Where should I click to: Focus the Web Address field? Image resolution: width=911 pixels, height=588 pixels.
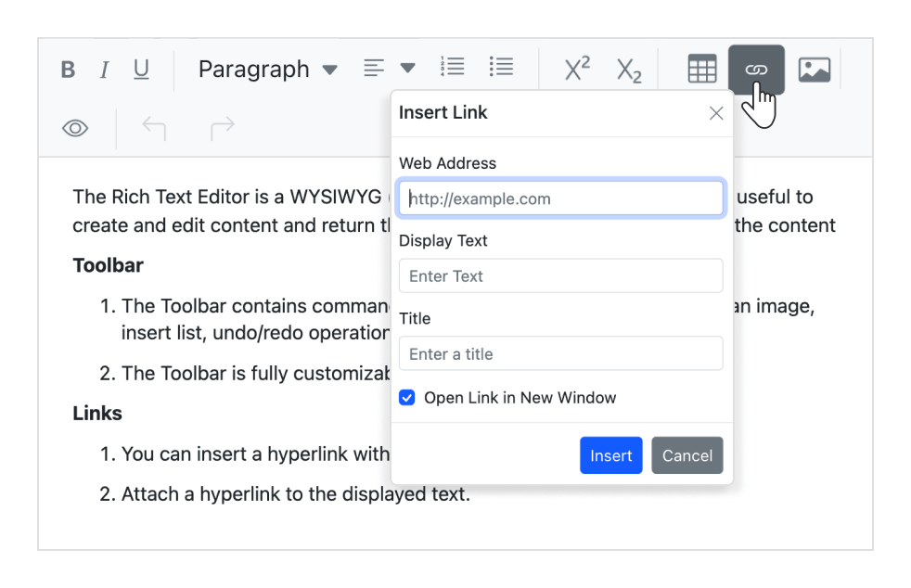pos(560,198)
